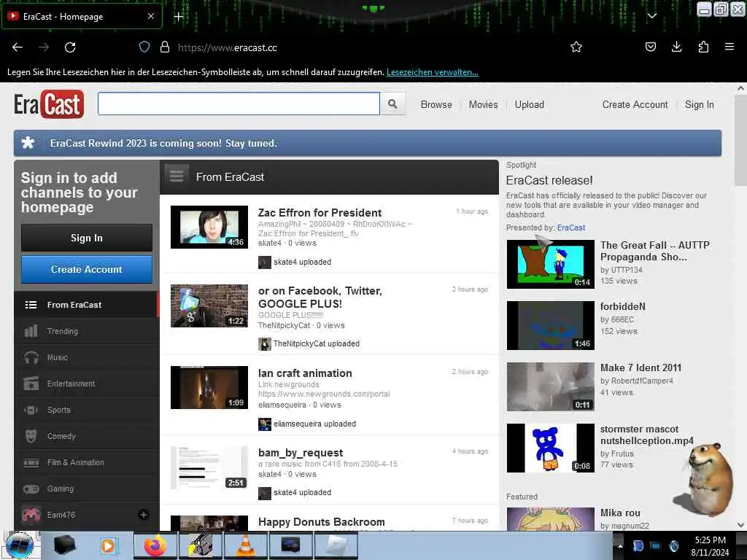Open the downloads arrow icon
Viewport: 747px width, 560px height.
tap(676, 47)
